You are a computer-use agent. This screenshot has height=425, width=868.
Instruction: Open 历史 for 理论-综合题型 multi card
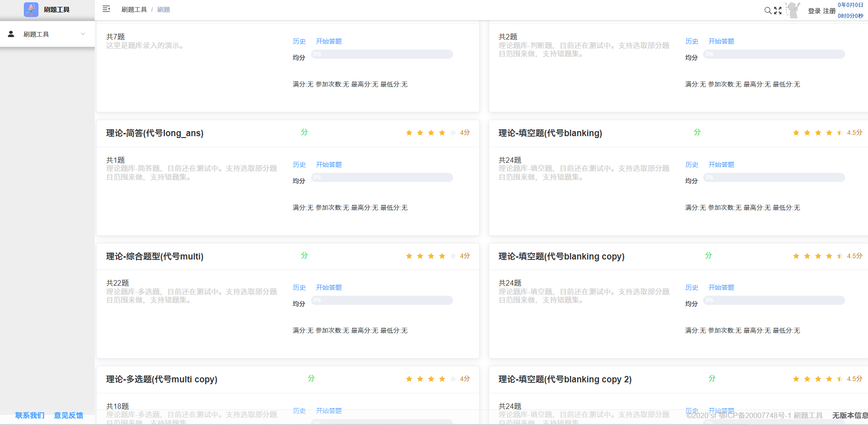(299, 287)
